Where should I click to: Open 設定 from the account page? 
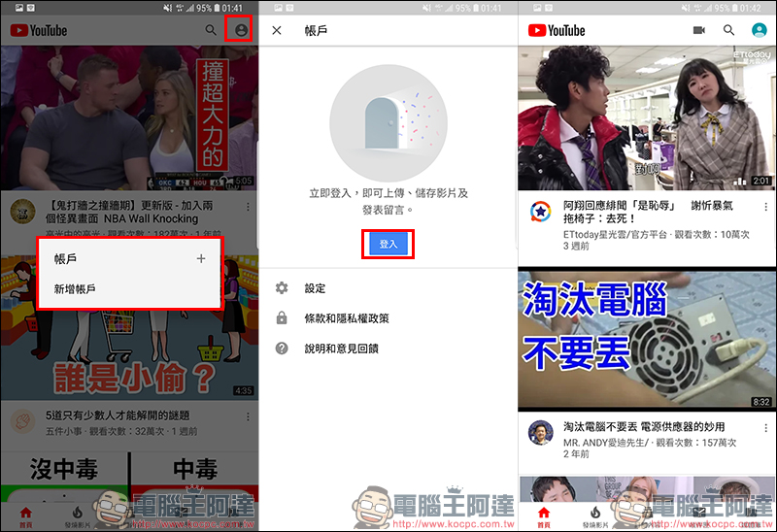315,288
